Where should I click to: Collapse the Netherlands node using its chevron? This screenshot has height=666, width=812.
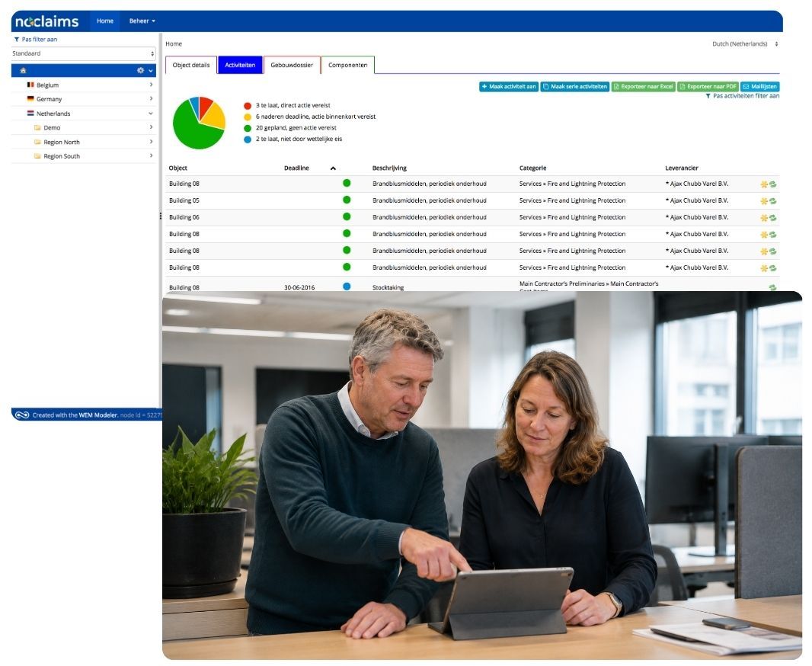(151, 113)
